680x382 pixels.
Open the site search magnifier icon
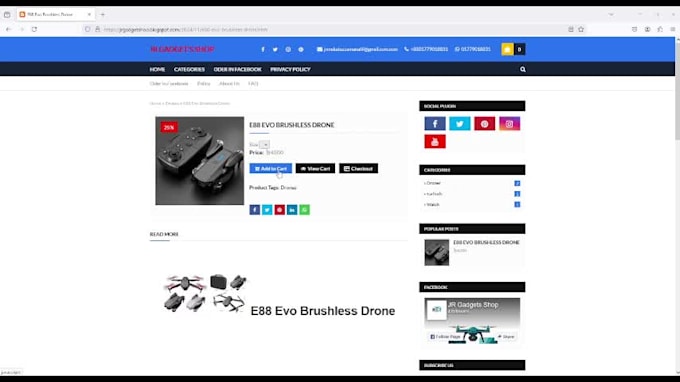click(x=523, y=69)
